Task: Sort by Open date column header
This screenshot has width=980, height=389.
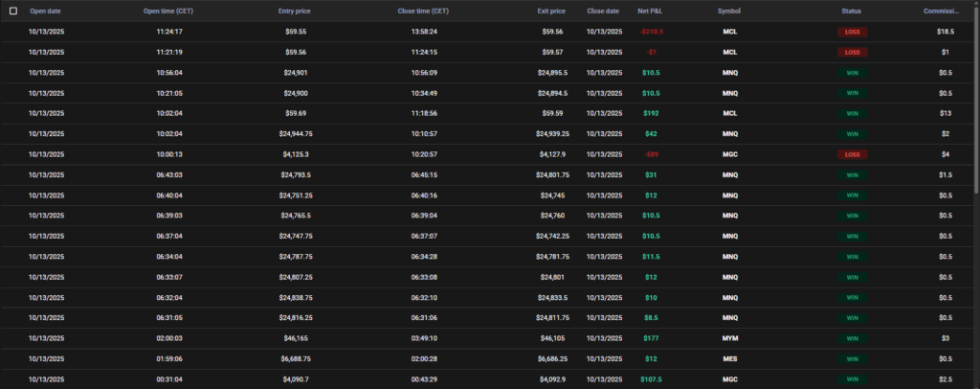Action: 47,11
